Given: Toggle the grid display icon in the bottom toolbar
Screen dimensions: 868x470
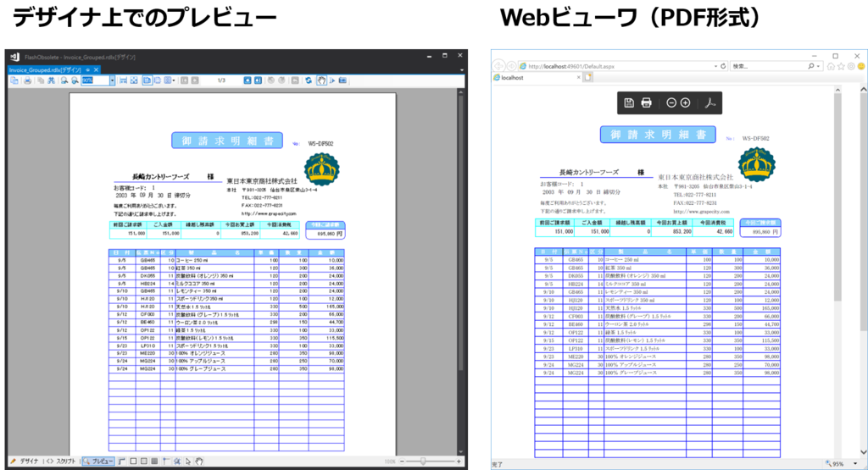Looking at the screenshot, I should tap(154, 462).
